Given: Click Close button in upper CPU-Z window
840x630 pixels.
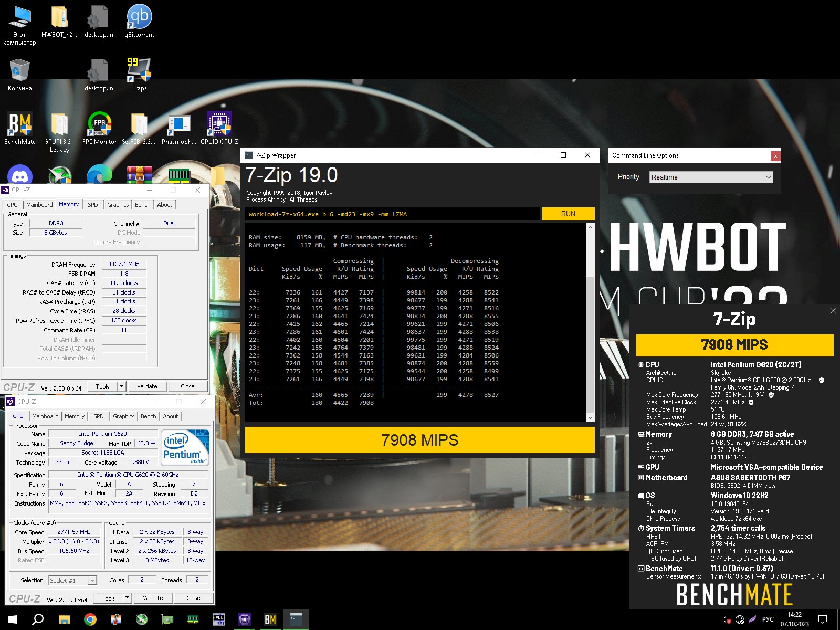Looking at the screenshot, I should [187, 386].
